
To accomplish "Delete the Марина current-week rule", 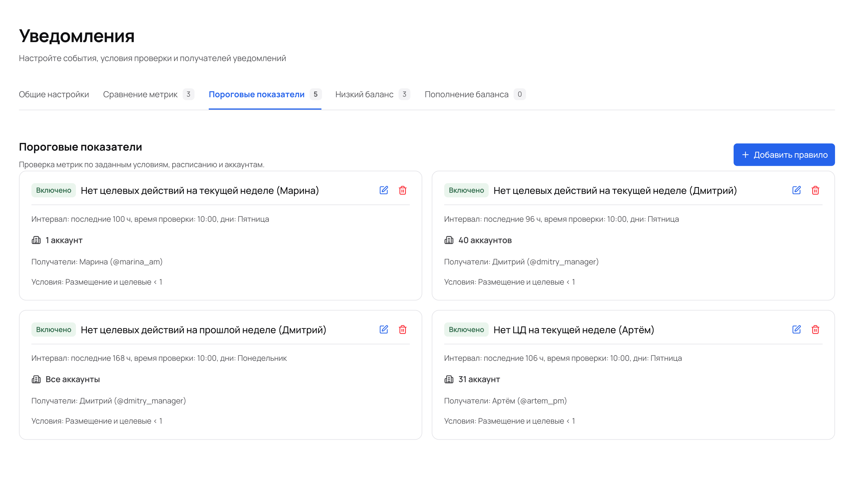I will point(403,190).
